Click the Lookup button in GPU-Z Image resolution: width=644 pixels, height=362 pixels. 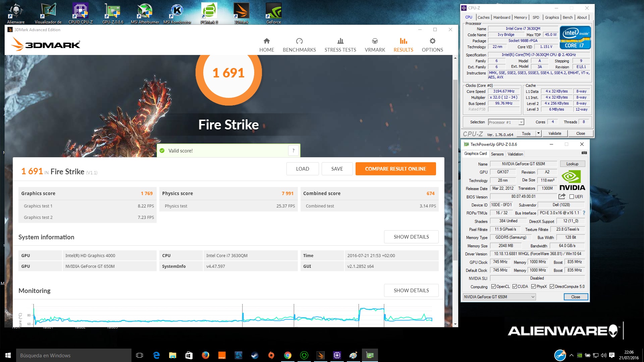coord(572,164)
